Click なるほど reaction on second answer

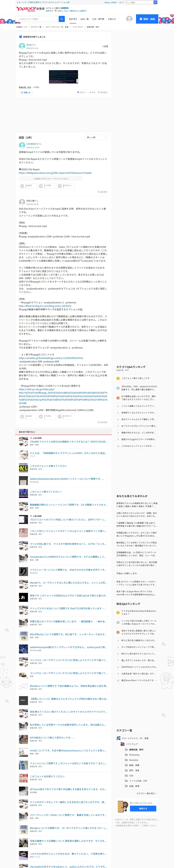click(27, 416)
